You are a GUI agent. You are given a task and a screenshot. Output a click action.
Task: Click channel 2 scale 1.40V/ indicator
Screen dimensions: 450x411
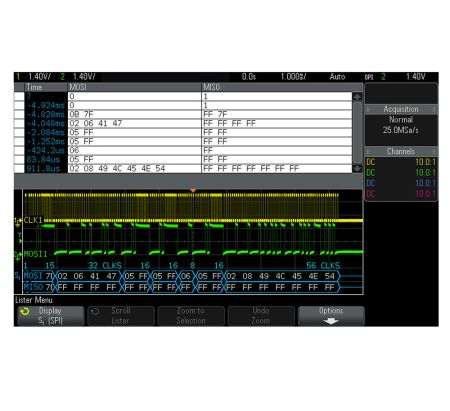coord(84,77)
